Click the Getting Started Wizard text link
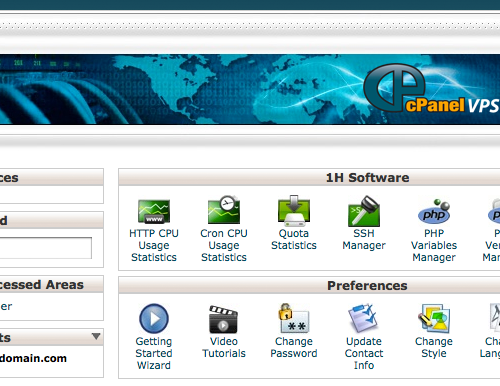This screenshot has height=386, width=500. [154, 353]
